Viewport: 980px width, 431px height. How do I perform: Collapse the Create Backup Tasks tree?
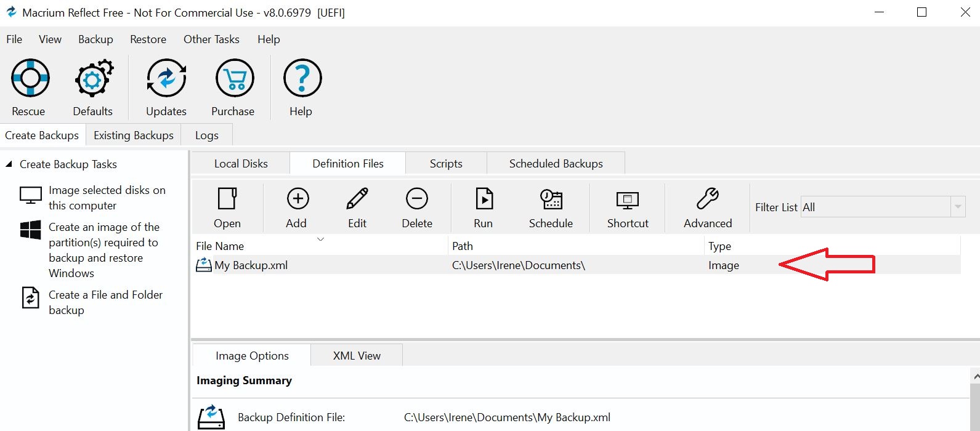[9, 164]
